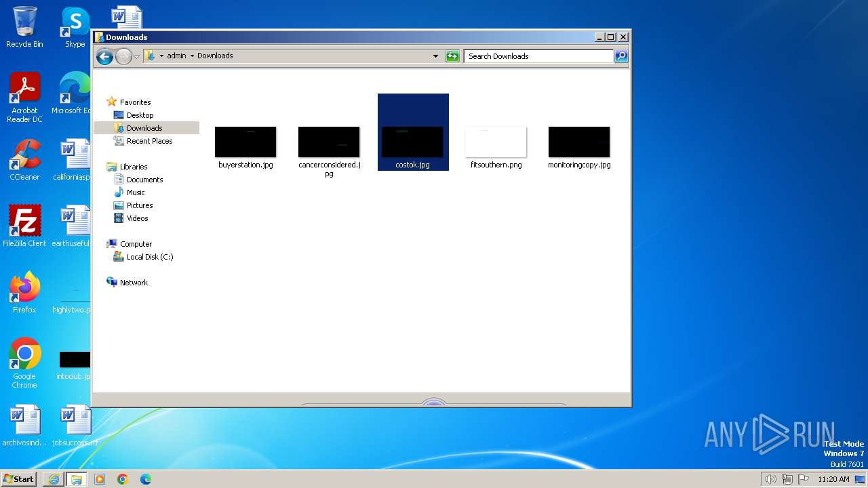Open Action Center flag icon

pyautogui.click(x=804, y=479)
